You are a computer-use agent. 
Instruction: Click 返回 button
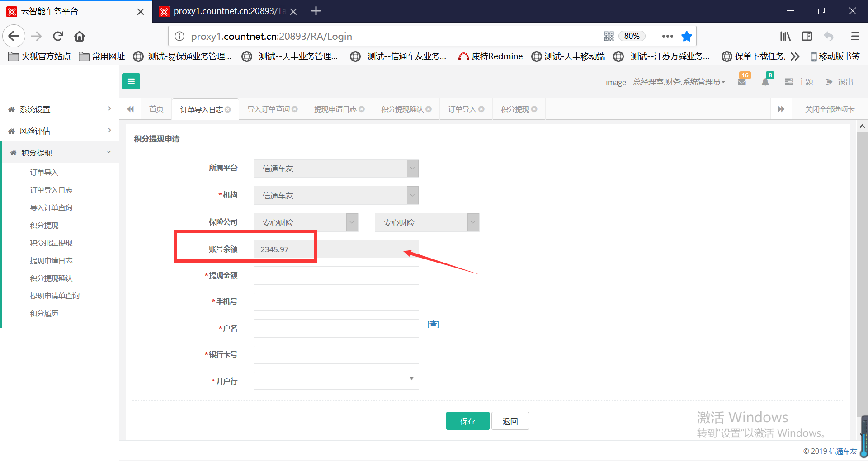[510, 421]
